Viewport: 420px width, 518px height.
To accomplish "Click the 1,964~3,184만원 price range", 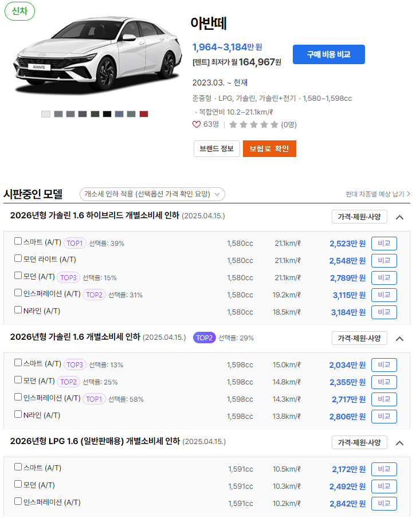I will 227,47.
